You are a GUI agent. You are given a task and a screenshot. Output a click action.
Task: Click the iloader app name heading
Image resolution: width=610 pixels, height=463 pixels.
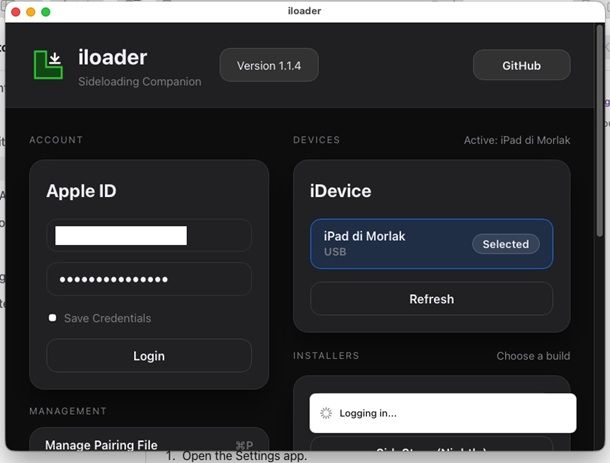pos(112,57)
